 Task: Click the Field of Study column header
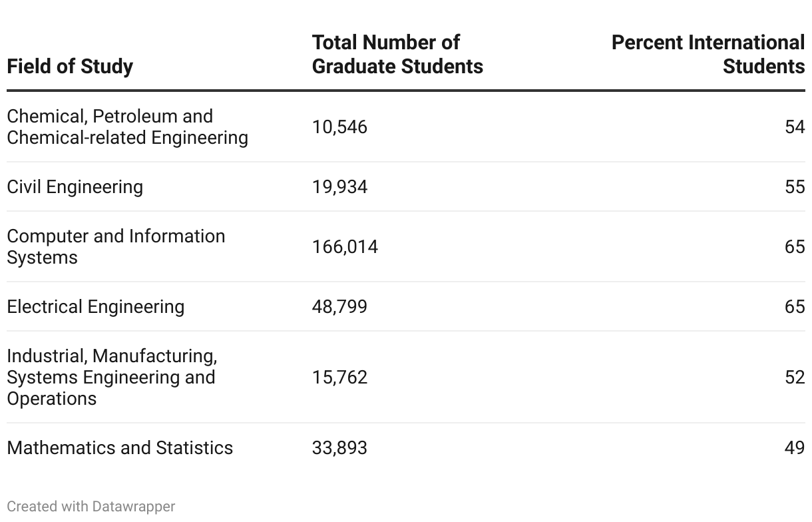(70, 67)
